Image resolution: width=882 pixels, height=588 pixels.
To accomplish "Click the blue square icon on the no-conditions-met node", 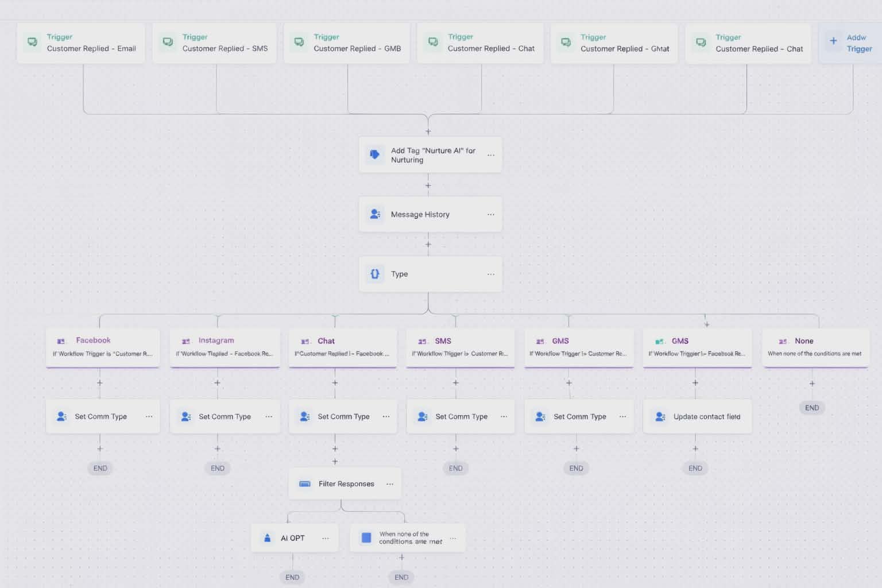I will [x=366, y=537].
